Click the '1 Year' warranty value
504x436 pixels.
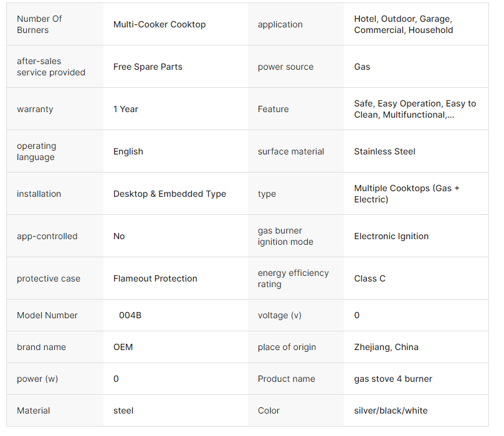[x=126, y=109]
